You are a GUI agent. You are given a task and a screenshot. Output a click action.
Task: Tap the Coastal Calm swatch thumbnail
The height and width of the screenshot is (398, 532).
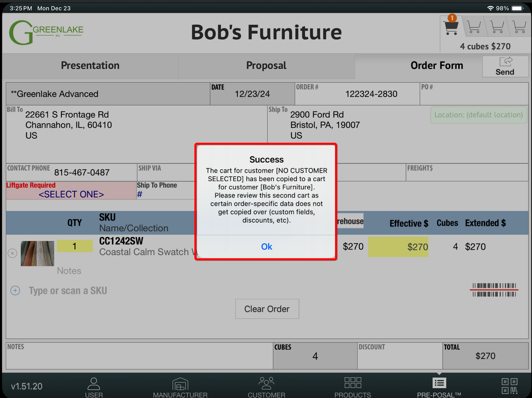37,253
